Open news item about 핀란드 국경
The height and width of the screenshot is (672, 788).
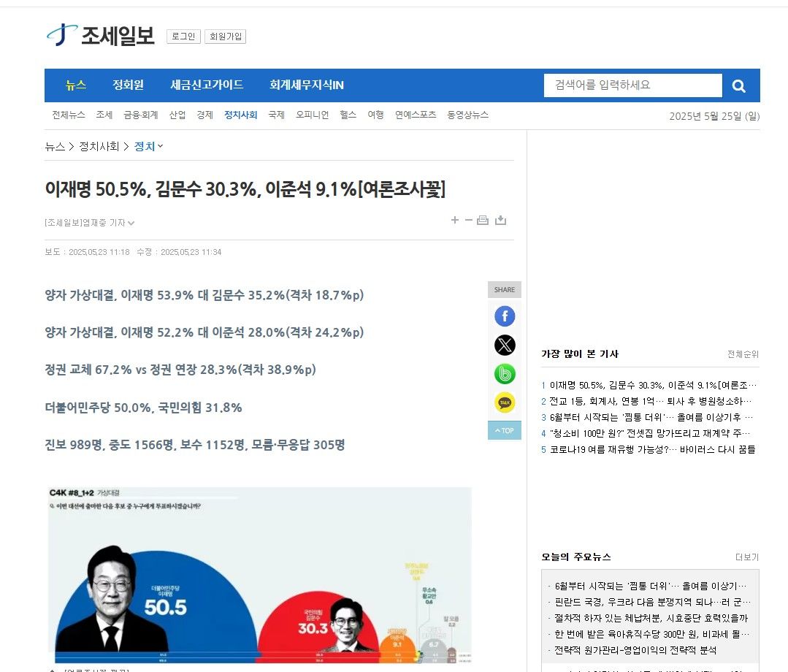click(x=652, y=602)
